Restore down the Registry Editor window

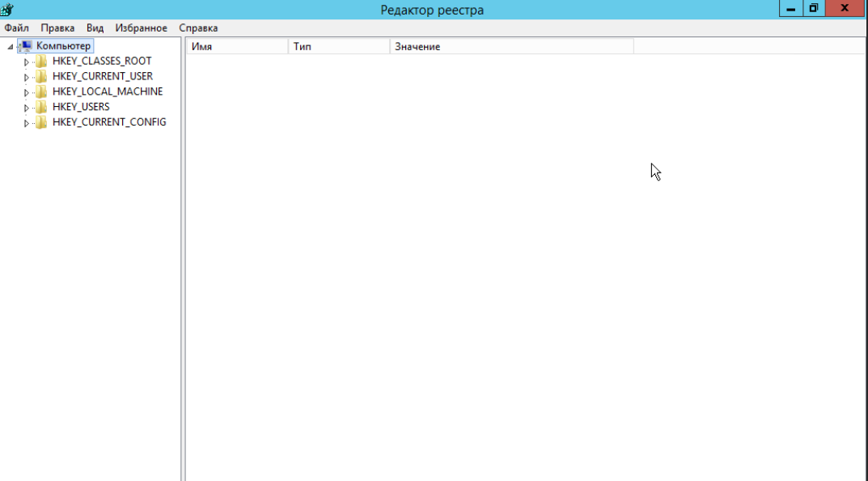point(814,8)
